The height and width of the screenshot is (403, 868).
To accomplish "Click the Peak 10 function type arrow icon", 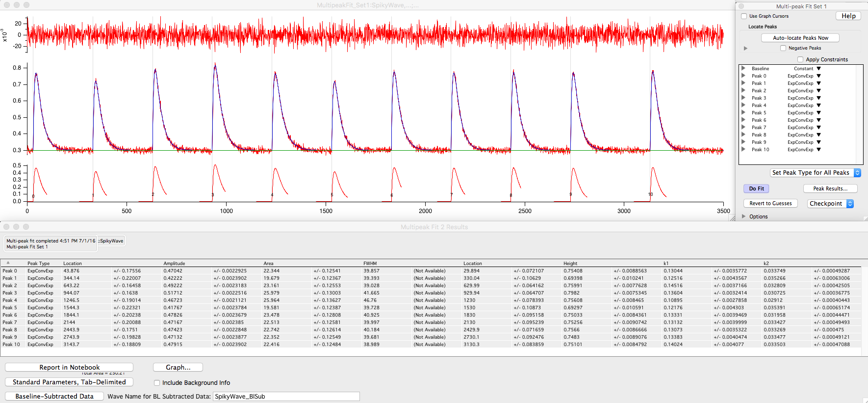I will (818, 150).
